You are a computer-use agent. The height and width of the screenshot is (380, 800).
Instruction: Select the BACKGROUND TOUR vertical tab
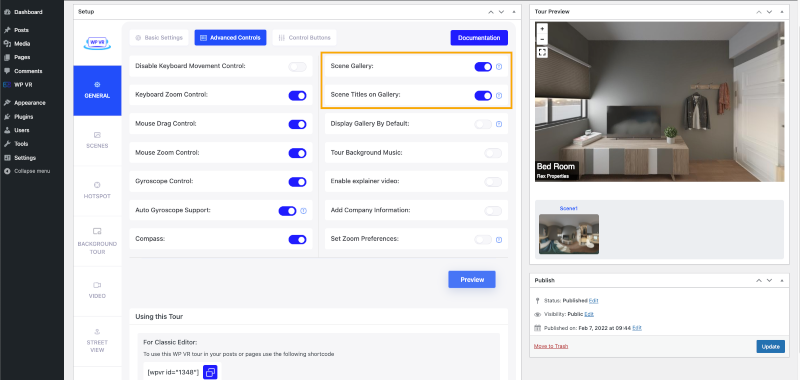[x=97, y=241]
